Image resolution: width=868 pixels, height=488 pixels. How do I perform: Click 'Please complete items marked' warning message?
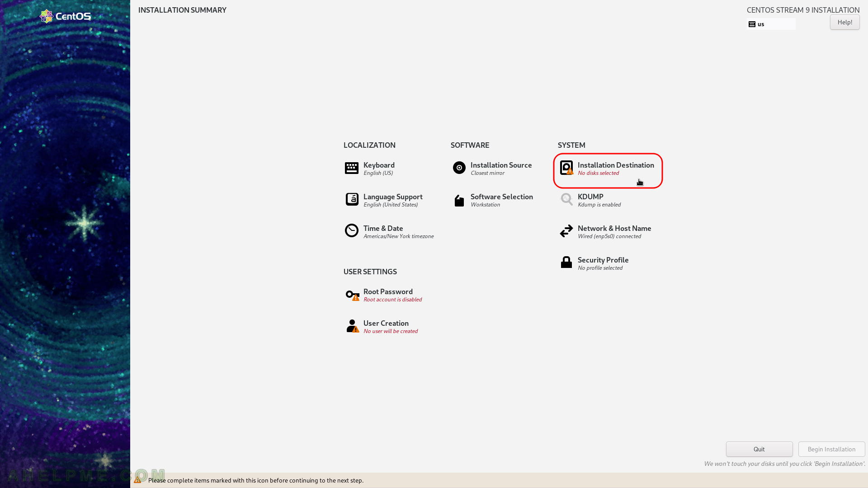pos(255,480)
